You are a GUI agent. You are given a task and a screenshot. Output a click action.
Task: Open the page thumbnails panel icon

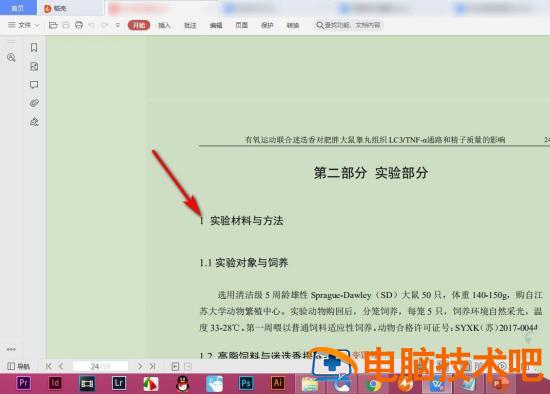click(34, 66)
